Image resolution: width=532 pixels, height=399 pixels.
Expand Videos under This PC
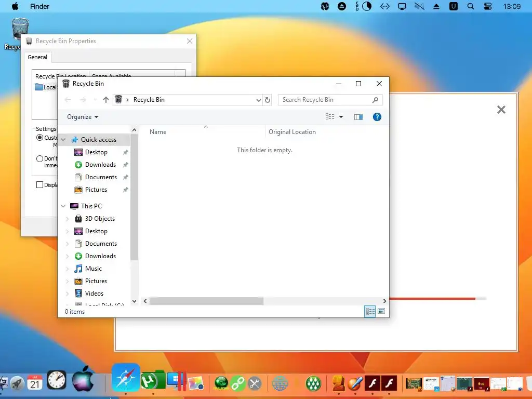[67, 294]
